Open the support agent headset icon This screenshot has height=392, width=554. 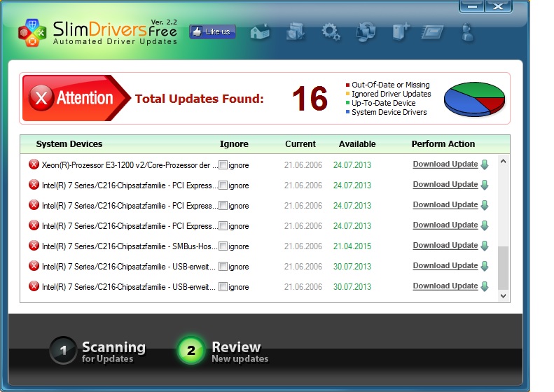pos(468,32)
